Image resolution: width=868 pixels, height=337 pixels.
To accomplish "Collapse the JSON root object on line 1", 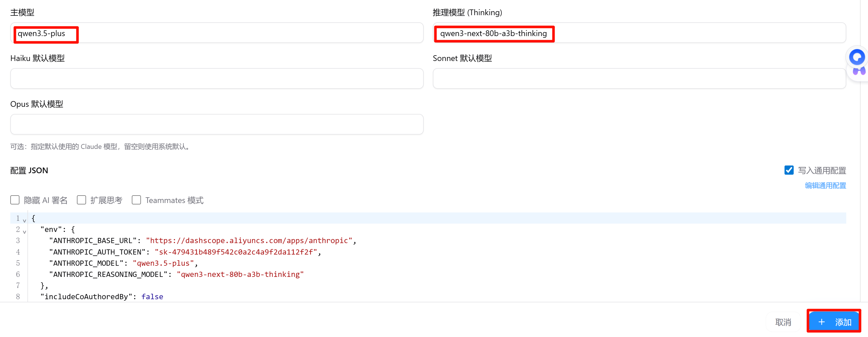I will click(24, 221).
